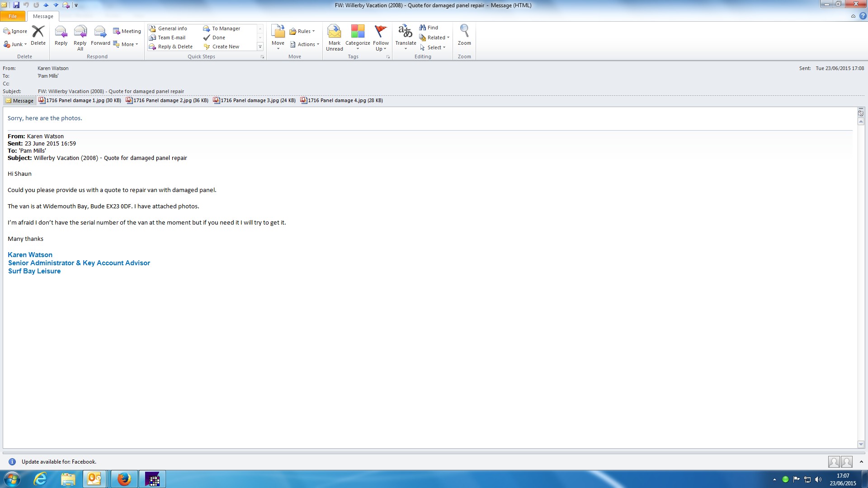
Task: Click Ignore conversation icon
Action: tap(15, 31)
